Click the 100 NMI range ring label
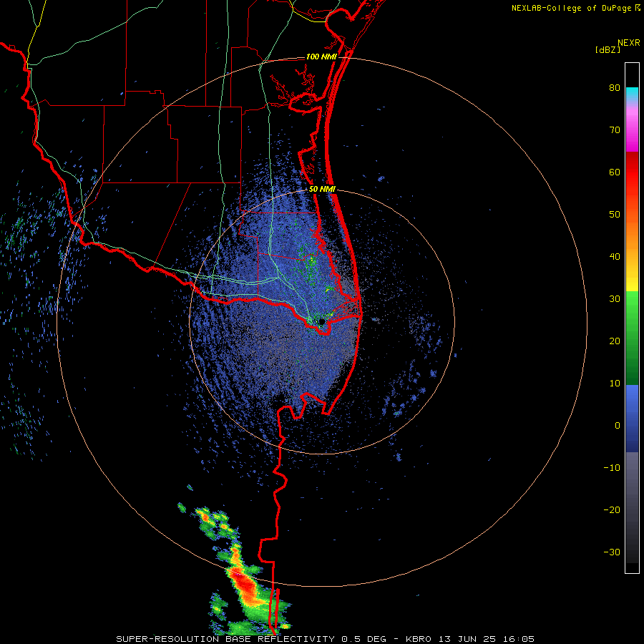 pyautogui.click(x=321, y=57)
